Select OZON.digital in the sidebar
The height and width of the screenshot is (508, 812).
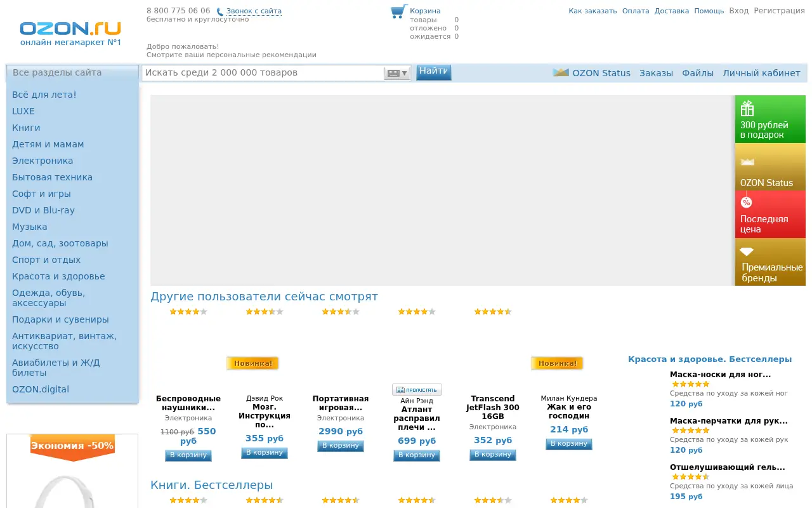(41, 389)
